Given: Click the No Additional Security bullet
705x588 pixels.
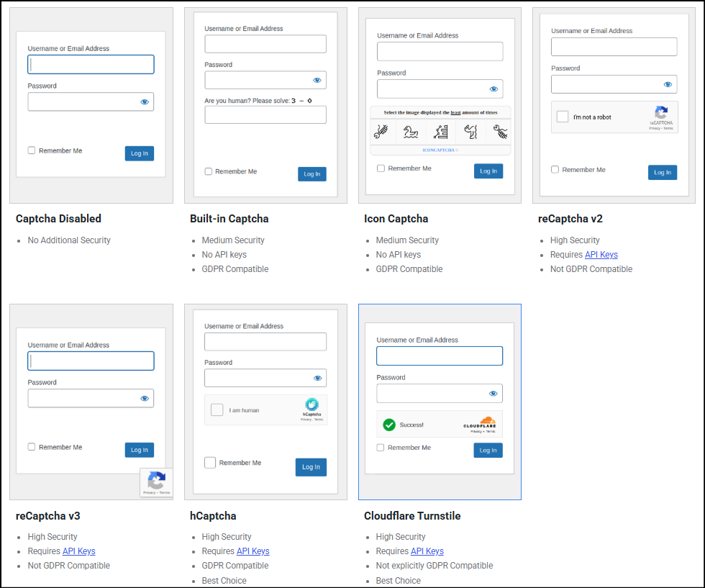Looking at the screenshot, I should [x=69, y=240].
